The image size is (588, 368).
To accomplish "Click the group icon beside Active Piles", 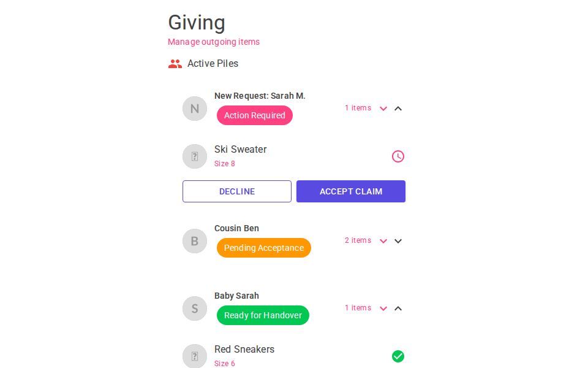I will (175, 63).
